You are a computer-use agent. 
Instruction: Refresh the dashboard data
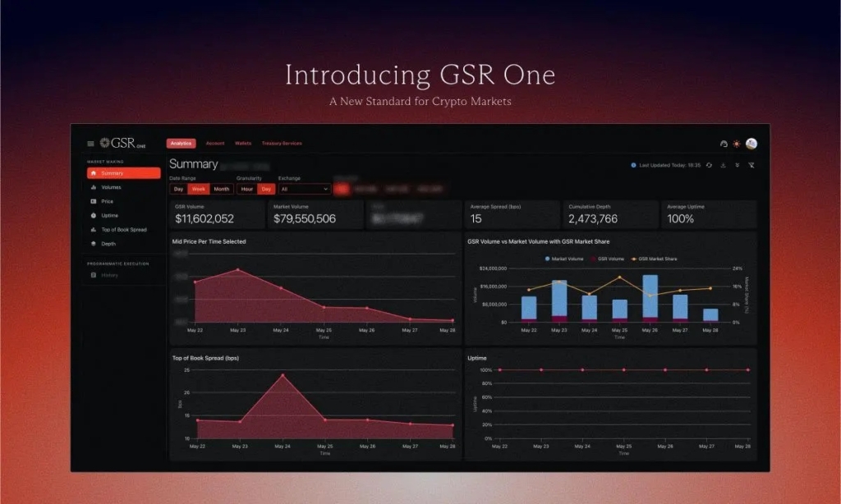[710, 165]
